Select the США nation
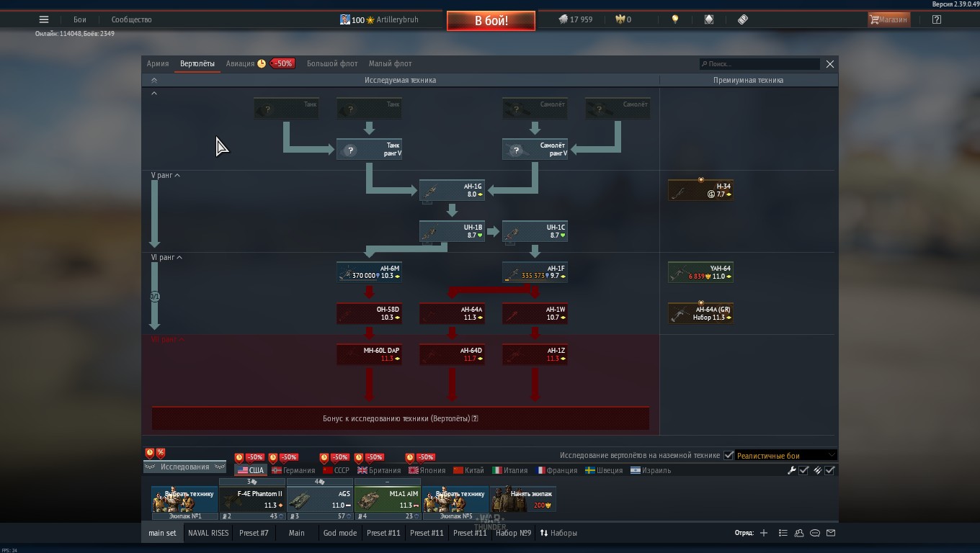 pos(251,470)
